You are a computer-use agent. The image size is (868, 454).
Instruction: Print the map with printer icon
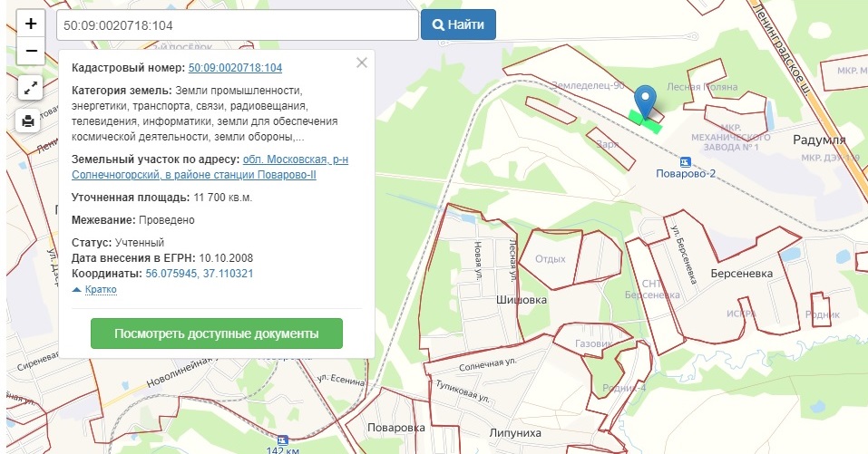click(28, 121)
